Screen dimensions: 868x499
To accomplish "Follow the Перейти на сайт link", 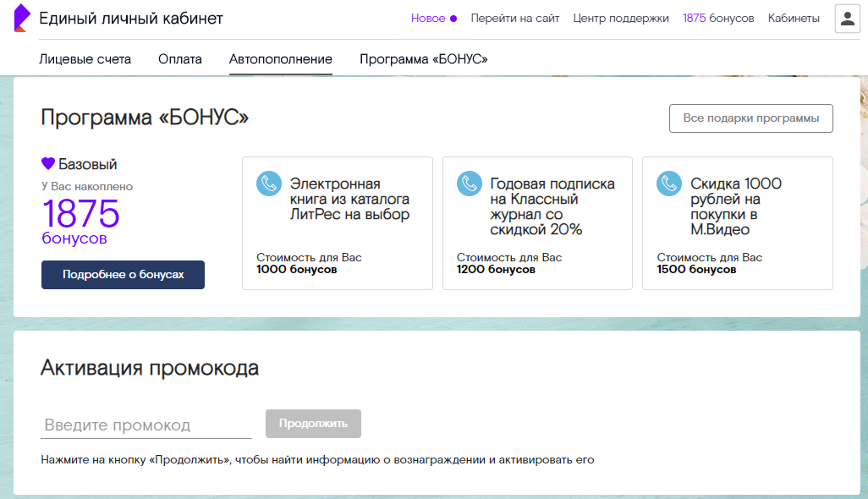I will (x=515, y=19).
